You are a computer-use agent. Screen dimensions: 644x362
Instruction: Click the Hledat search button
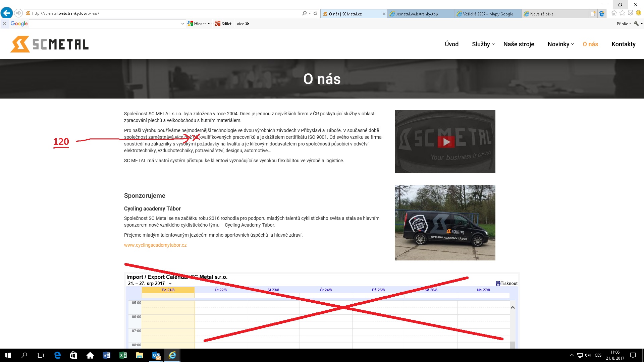coord(197,24)
